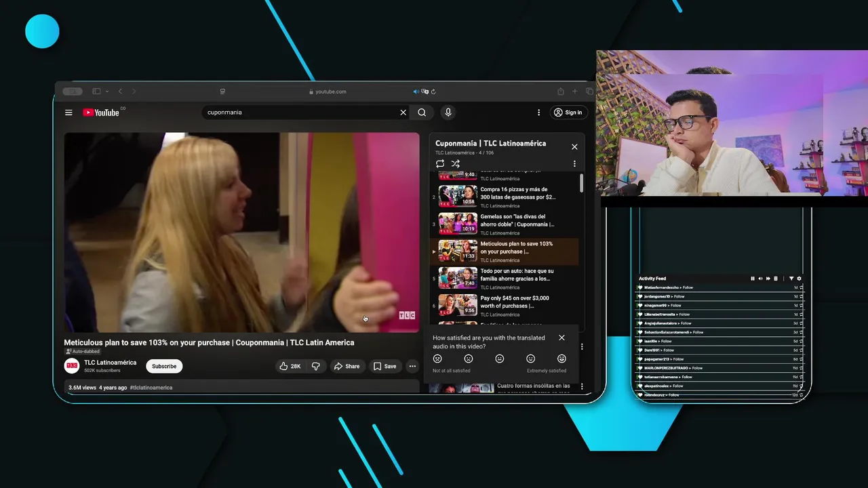Open options for video below survey
Image resolution: width=868 pixels, height=488 pixels.
point(582,387)
